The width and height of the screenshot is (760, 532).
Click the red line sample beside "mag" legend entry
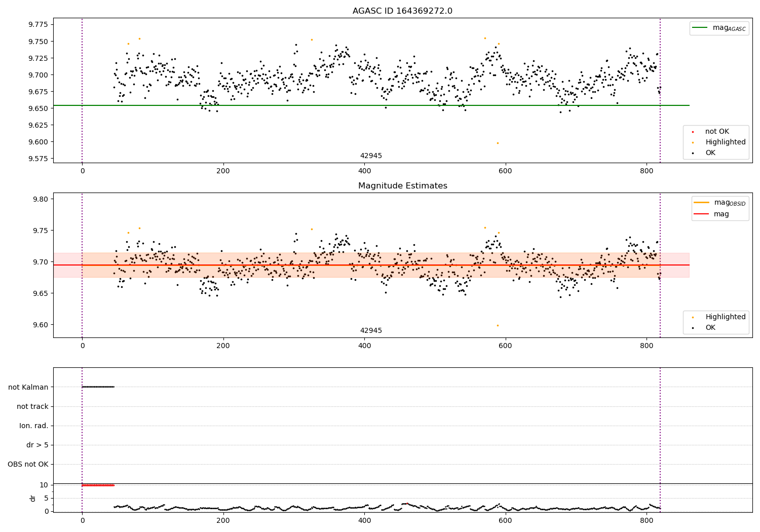point(701,214)
